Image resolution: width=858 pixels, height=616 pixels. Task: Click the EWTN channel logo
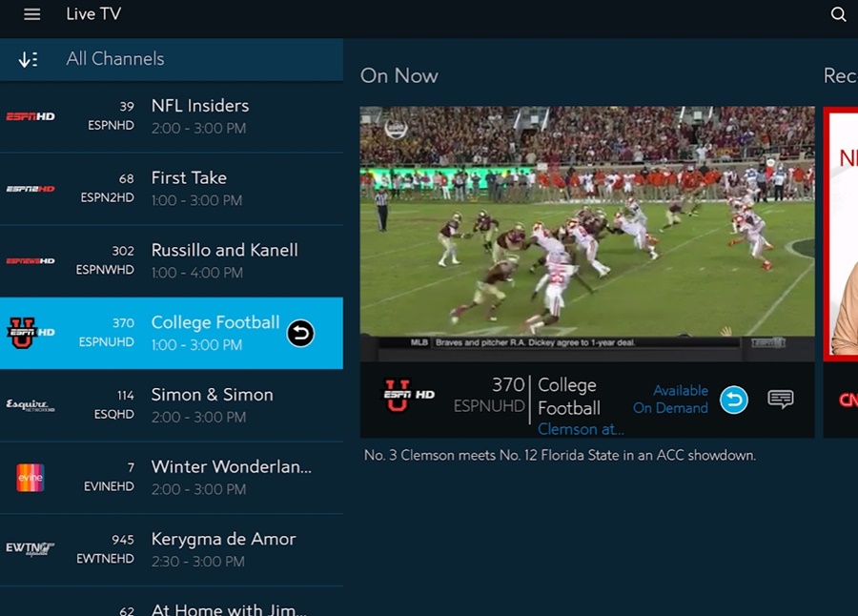(31, 549)
